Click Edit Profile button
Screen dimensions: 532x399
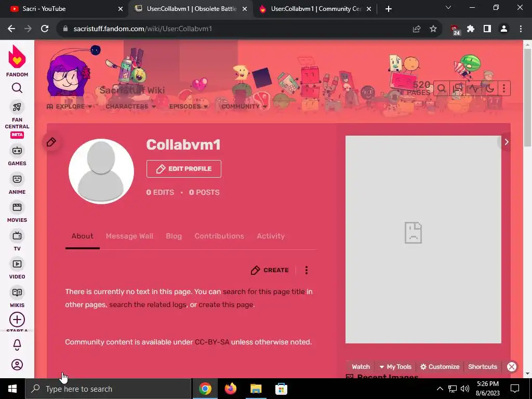[x=184, y=169]
